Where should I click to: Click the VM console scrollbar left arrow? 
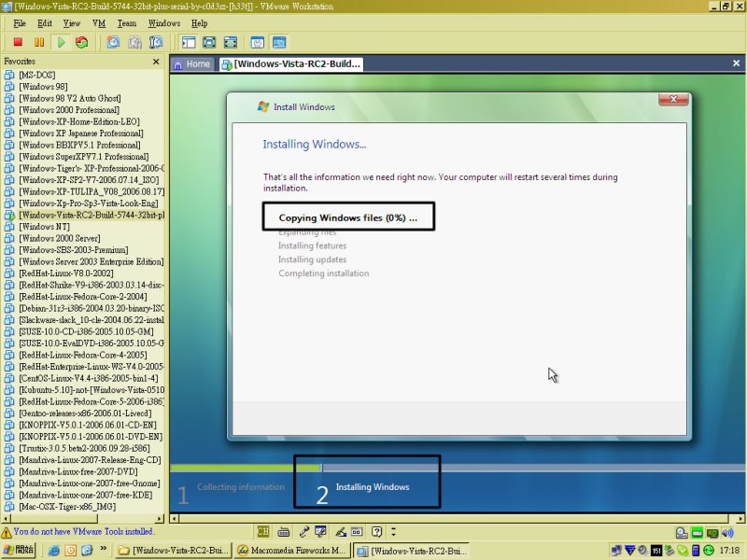click(175, 519)
